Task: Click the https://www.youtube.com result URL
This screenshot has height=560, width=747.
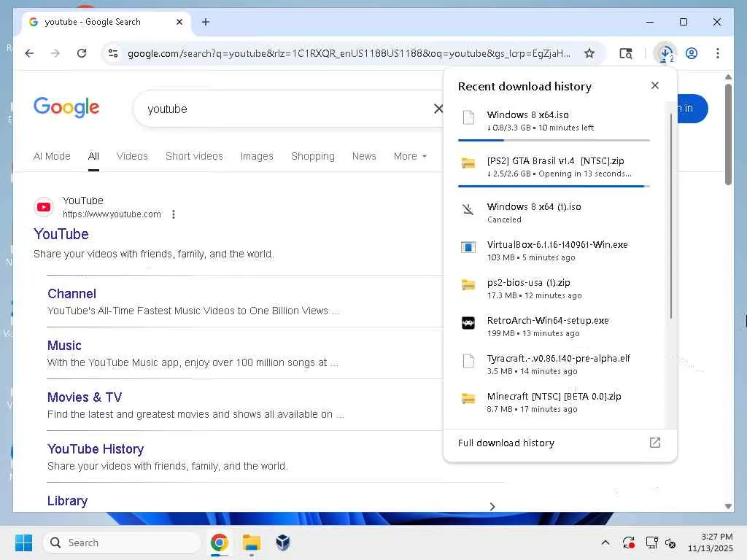Action: pos(112,214)
